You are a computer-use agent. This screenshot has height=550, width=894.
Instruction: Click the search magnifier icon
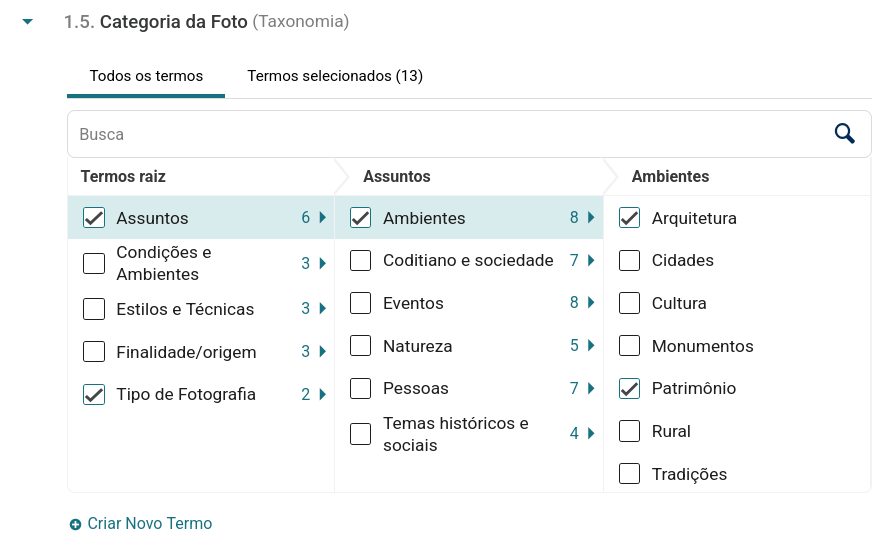click(x=845, y=134)
